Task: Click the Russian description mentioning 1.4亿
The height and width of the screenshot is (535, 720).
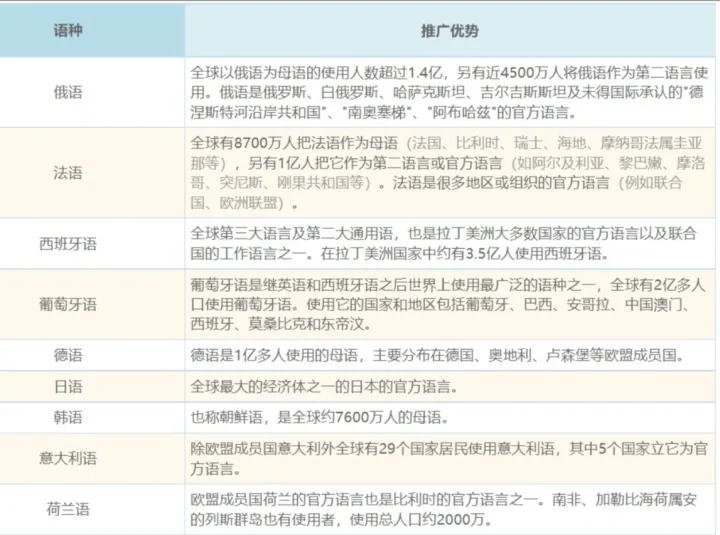Action: click(x=449, y=92)
